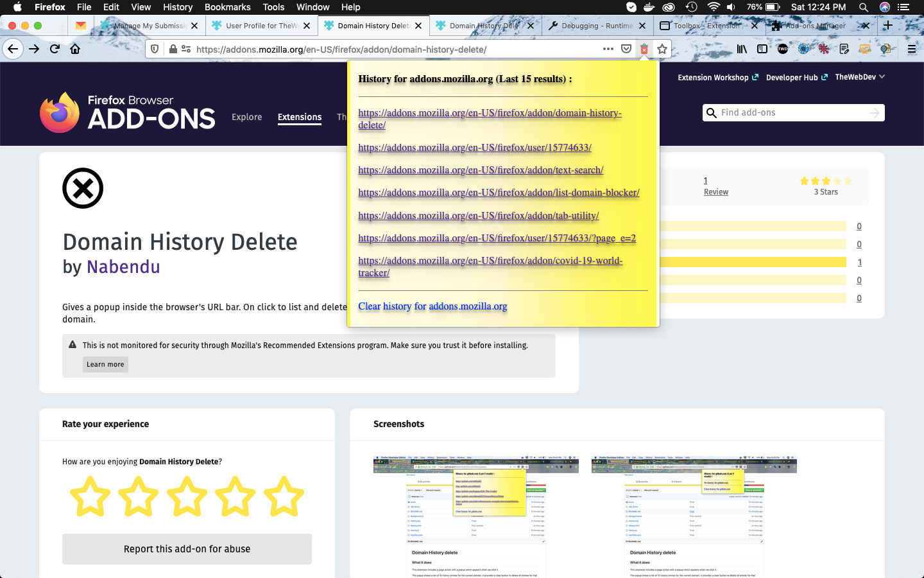The image size is (924, 578).
Task: Close the User Profile tab
Action: coord(307,26)
